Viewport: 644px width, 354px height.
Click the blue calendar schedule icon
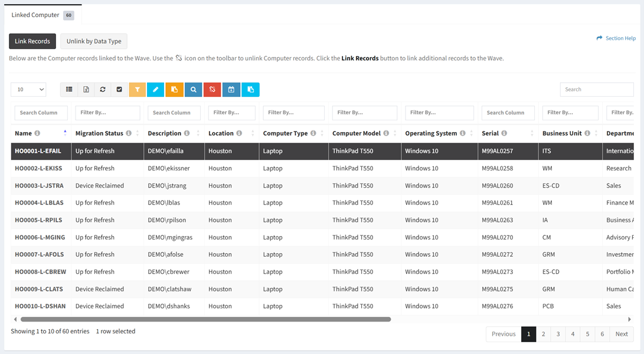click(231, 90)
